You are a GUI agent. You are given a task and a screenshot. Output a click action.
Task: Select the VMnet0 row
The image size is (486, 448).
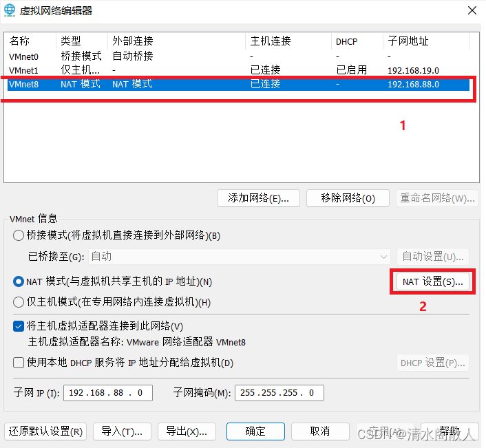tap(238, 56)
